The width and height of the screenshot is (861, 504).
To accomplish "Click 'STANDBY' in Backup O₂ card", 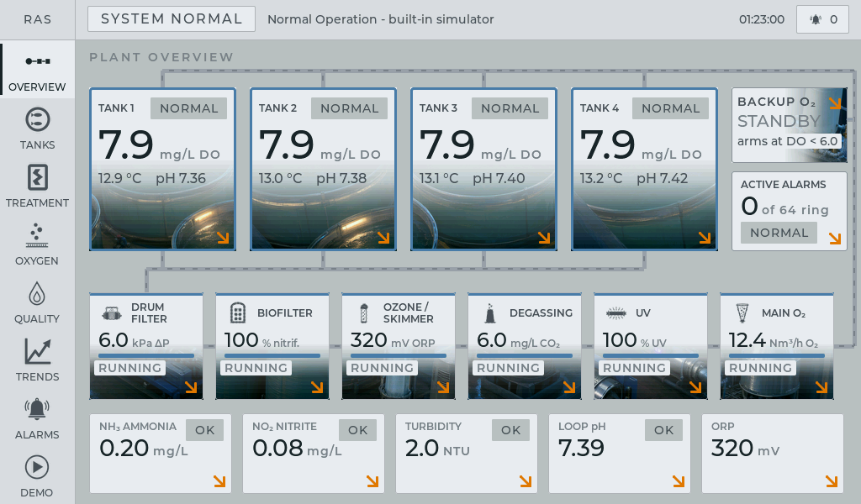I will 779,121.
